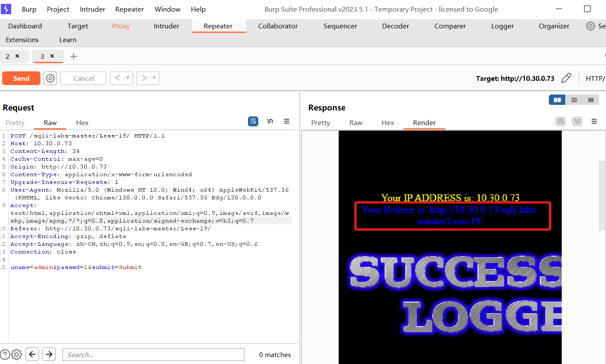Viewport: 606px width, 364px height.
Task: Select combined tabbed layout view
Action: [x=591, y=100]
